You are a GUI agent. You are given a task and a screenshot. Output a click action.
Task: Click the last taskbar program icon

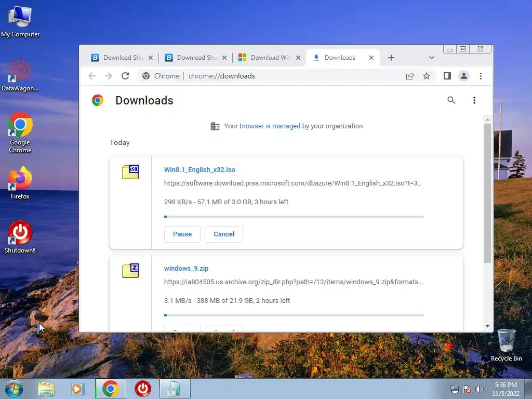pyautogui.click(x=175, y=389)
